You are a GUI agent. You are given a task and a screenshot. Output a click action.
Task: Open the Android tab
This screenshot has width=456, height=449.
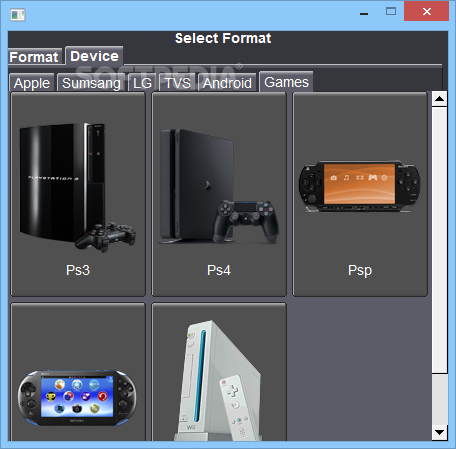(x=227, y=83)
